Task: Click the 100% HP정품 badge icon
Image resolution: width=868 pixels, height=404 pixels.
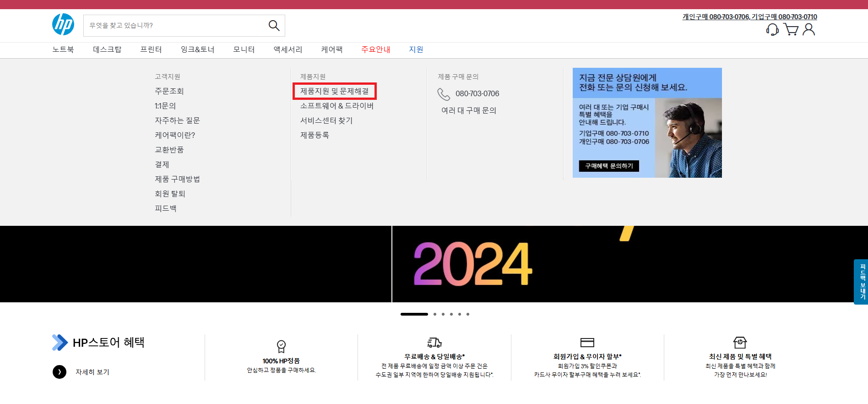Action: (x=281, y=346)
